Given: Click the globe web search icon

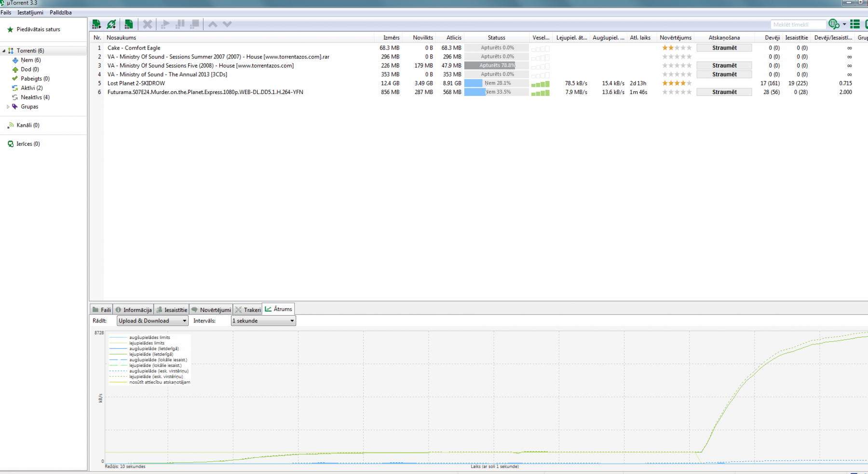Looking at the screenshot, I should click(x=833, y=24).
